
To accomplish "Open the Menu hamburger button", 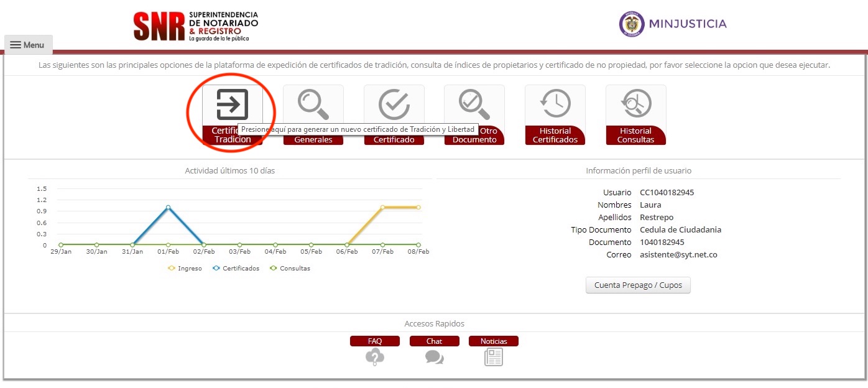I will (28, 45).
